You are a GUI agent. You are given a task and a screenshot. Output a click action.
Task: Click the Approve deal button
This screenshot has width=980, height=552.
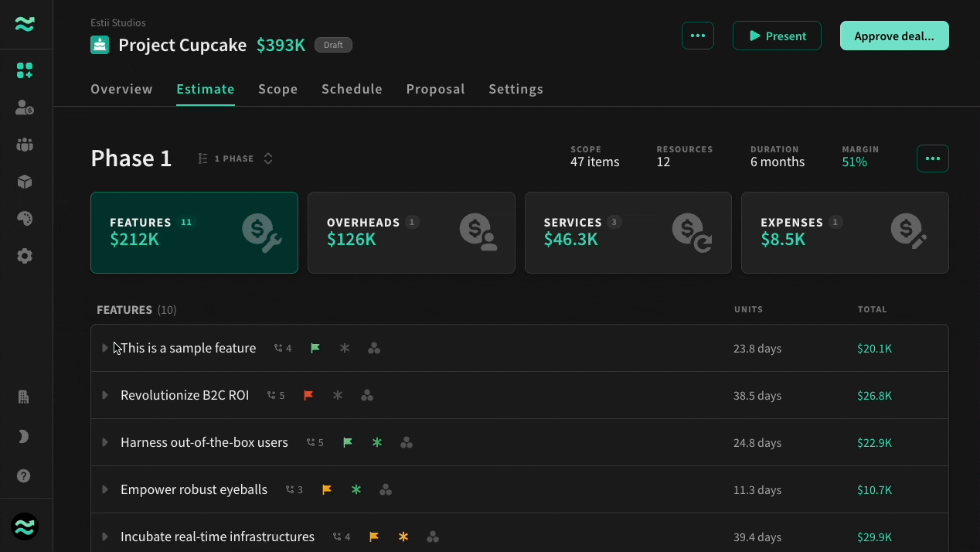tap(894, 36)
